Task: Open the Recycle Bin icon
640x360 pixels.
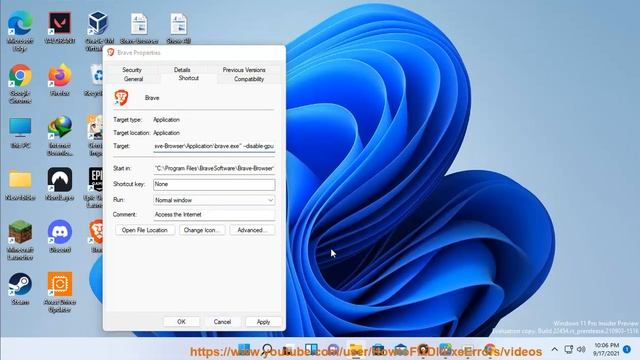Action: 97,76
